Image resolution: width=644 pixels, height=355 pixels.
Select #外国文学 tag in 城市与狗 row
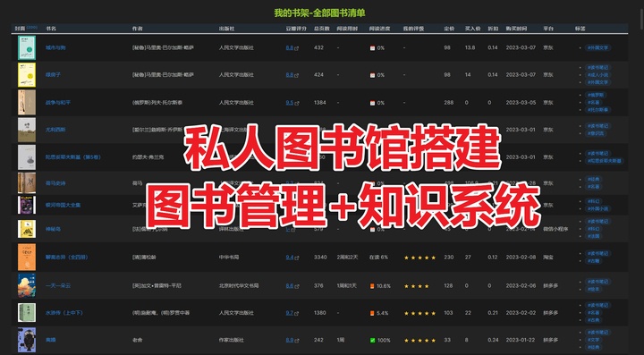[598, 47]
